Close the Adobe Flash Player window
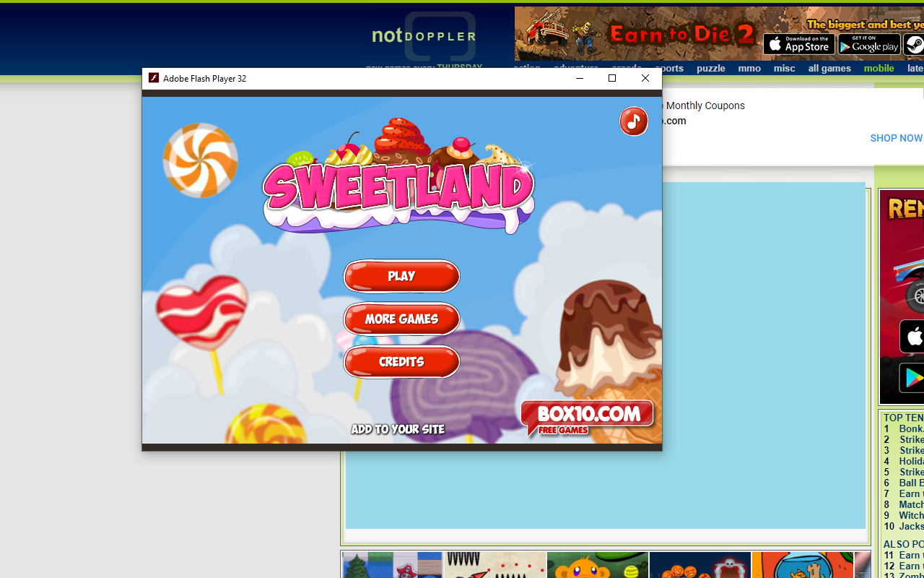 pos(645,78)
